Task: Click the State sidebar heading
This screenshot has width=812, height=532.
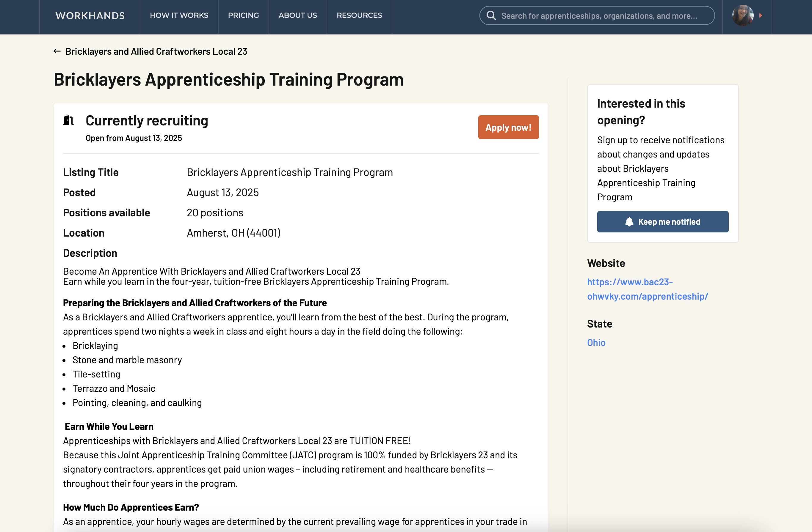Action: point(599,324)
